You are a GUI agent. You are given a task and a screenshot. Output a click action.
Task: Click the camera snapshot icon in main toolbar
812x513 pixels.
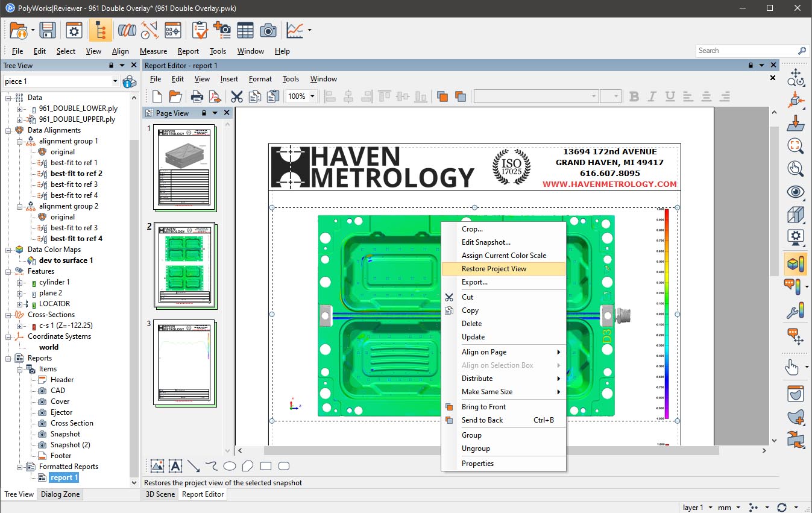pos(268,30)
